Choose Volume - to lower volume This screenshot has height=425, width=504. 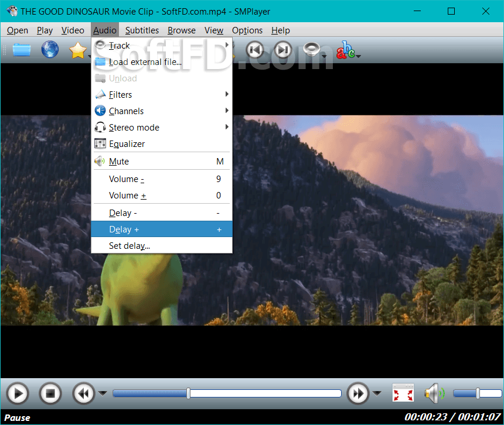162,179
